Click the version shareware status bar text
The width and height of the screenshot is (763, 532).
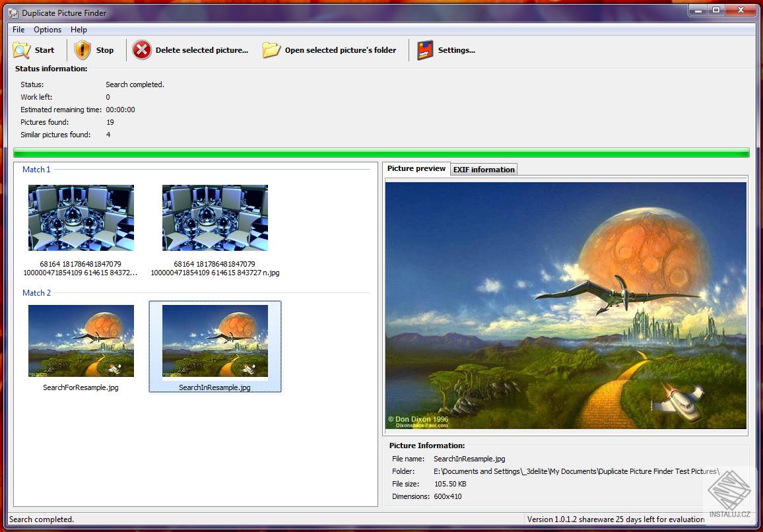pos(616,519)
